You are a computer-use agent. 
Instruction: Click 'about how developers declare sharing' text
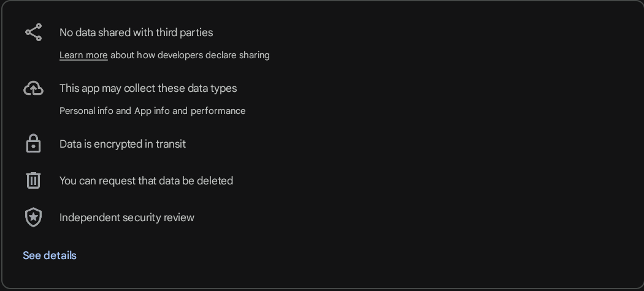[190, 55]
